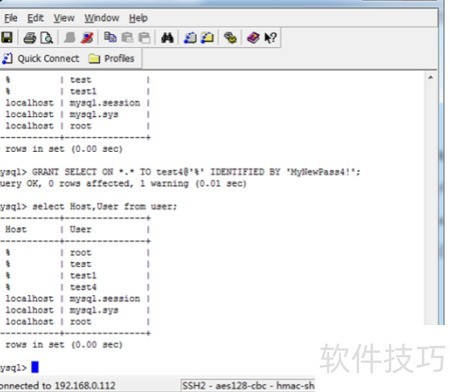Open New File Transfer Window icon
The image size is (450, 392).
click(x=207, y=38)
